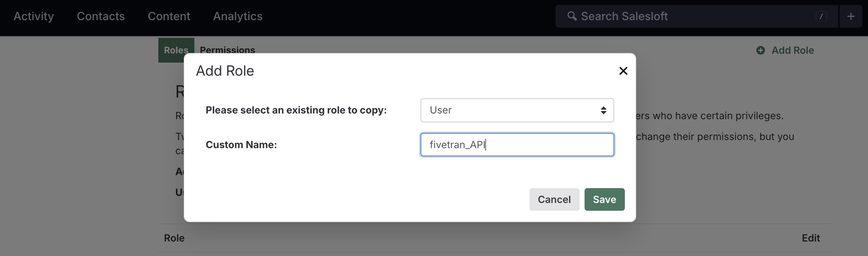This screenshot has width=868, height=256.
Task: Click the slash shortcut badge in search
Action: 821,16
